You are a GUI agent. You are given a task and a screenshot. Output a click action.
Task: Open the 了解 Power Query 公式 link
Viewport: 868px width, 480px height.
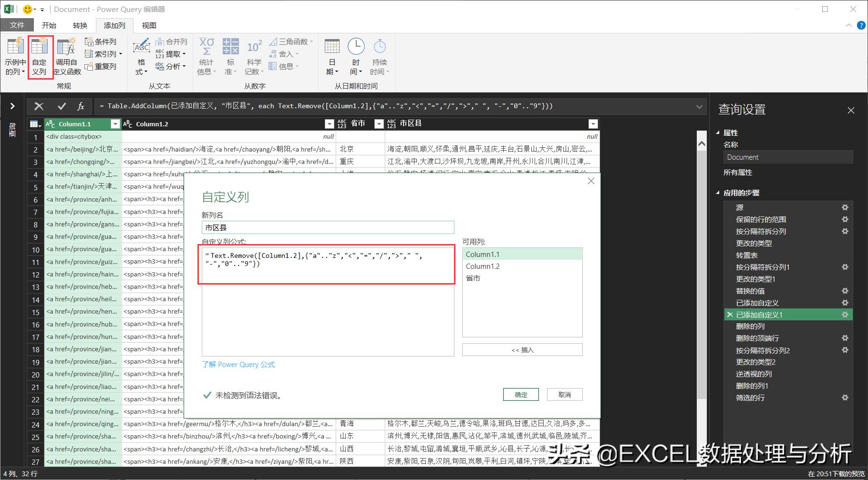(x=238, y=364)
